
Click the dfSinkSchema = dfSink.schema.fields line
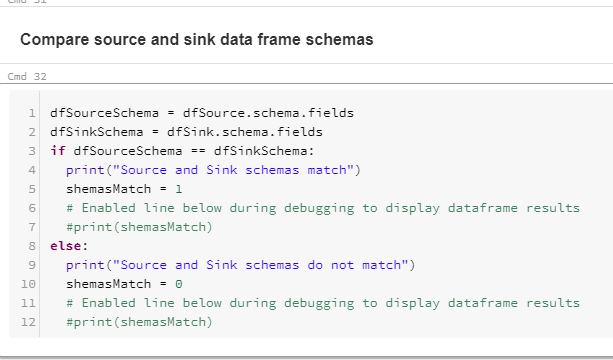[186, 132]
